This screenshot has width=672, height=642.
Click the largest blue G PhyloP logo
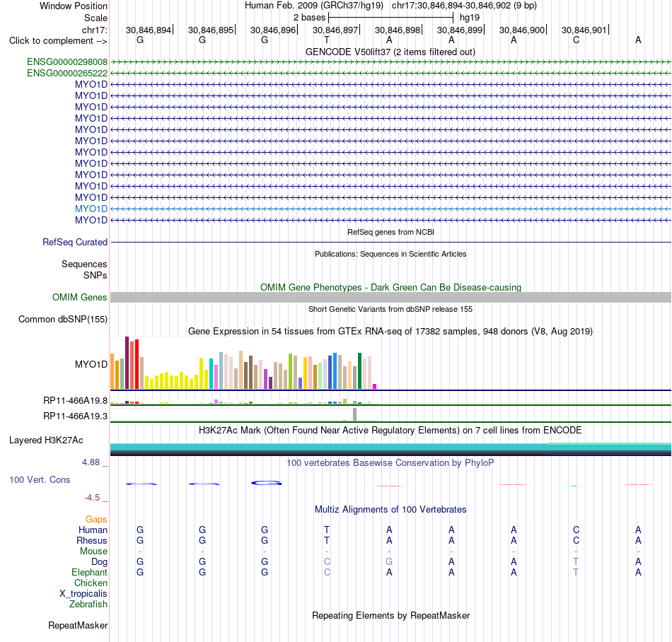point(266,483)
